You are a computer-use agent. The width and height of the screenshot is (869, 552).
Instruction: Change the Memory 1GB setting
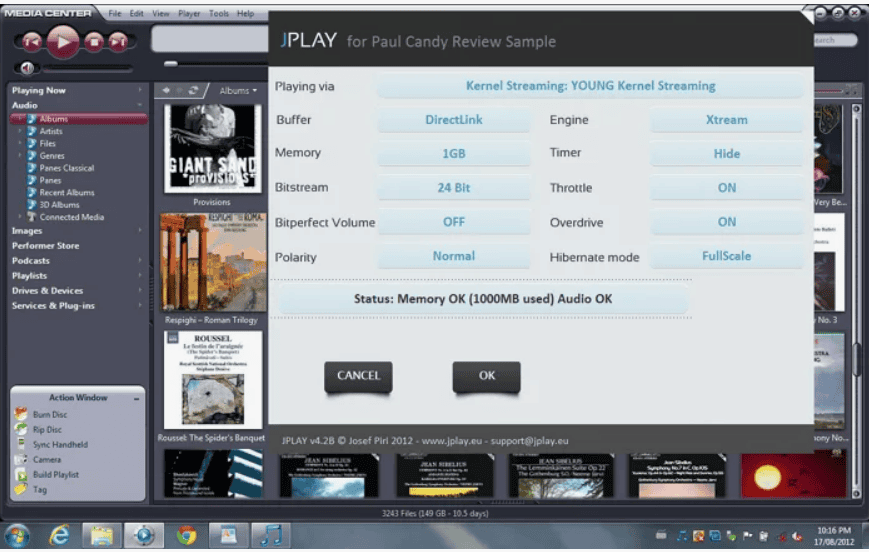point(454,154)
